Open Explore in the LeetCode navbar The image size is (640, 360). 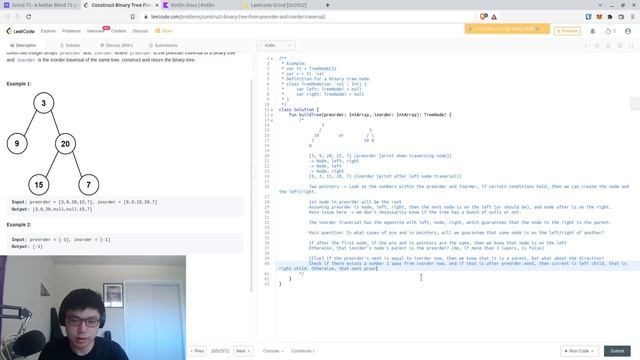48,31
